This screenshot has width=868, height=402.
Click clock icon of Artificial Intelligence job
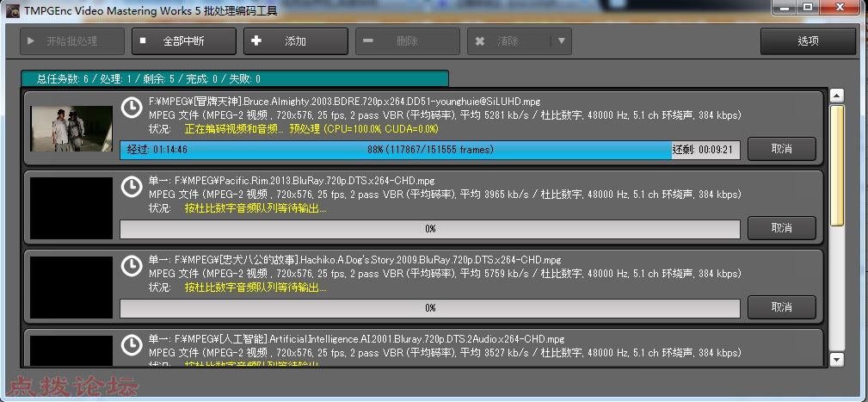point(132,345)
